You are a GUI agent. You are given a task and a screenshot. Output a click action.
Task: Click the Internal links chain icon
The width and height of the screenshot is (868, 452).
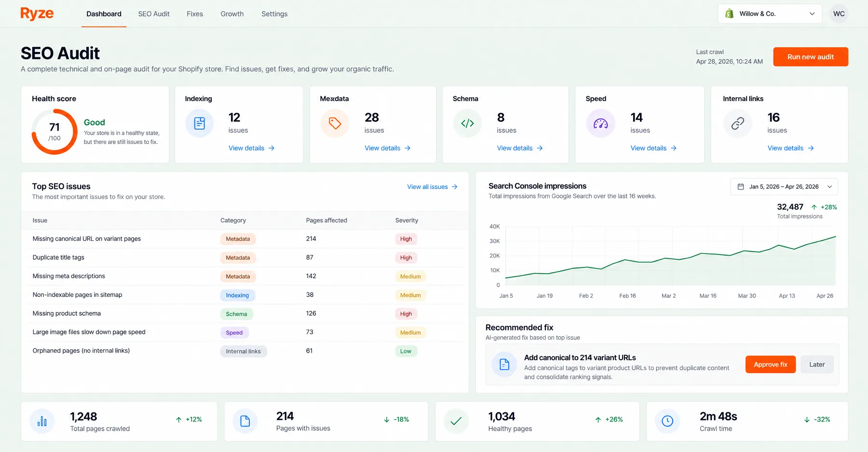[x=737, y=123]
